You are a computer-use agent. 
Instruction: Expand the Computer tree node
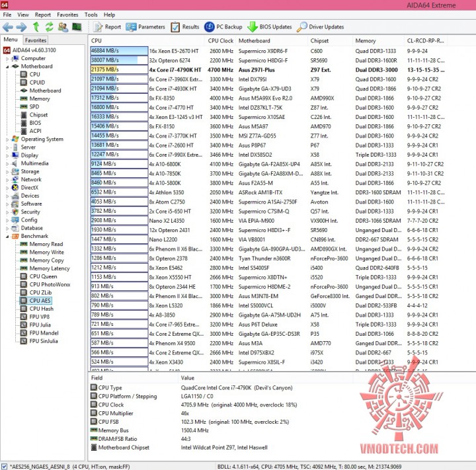click(x=7, y=58)
